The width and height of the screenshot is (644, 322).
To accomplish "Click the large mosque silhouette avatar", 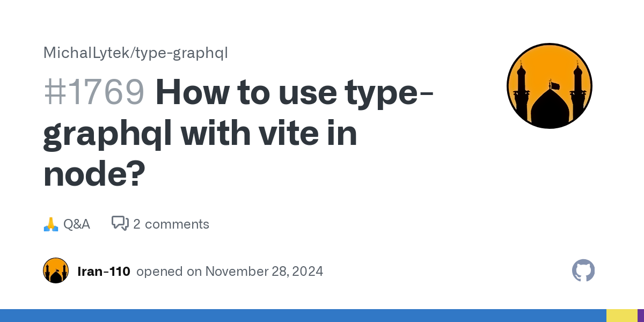I will click(549, 86).
